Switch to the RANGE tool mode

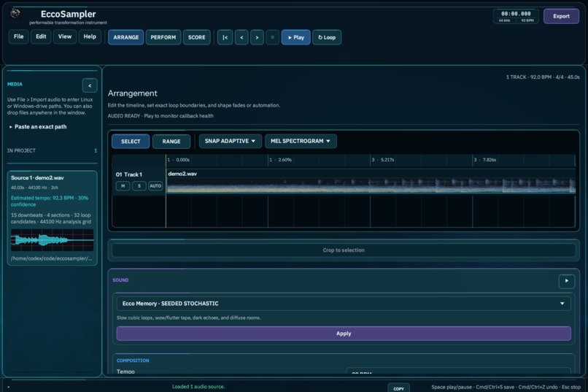point(171,142)
